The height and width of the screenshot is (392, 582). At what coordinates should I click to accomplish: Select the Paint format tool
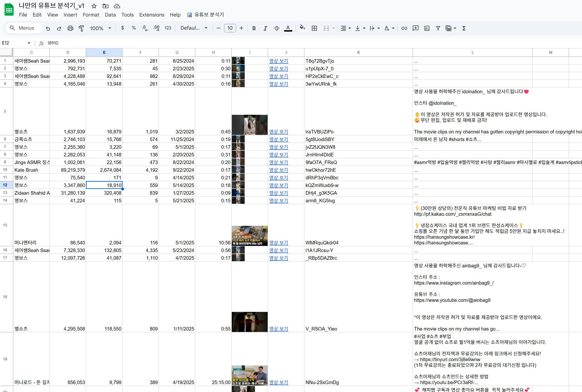pyautogui.click(x=81, y=28)
